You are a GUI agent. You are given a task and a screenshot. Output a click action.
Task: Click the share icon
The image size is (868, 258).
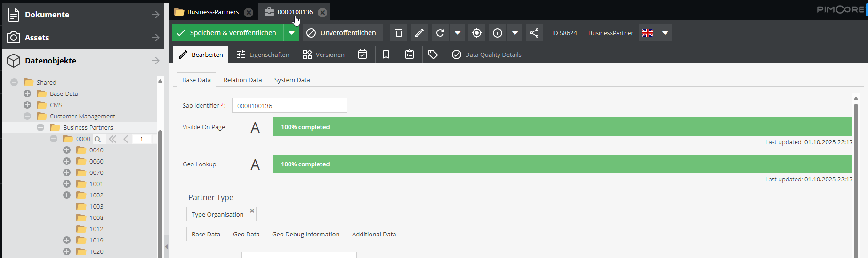(534, 33)
